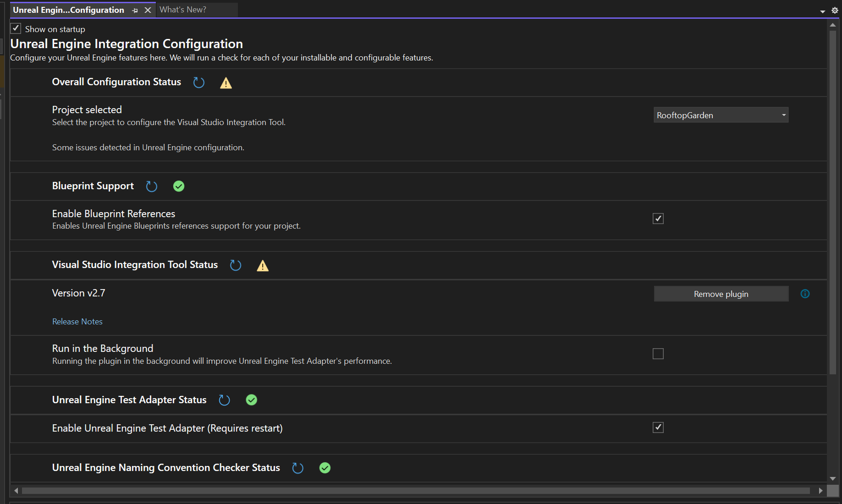Enable Run in the Background checkbox
Viewport: 842px width, 504px height.
[x=658, y=354]
